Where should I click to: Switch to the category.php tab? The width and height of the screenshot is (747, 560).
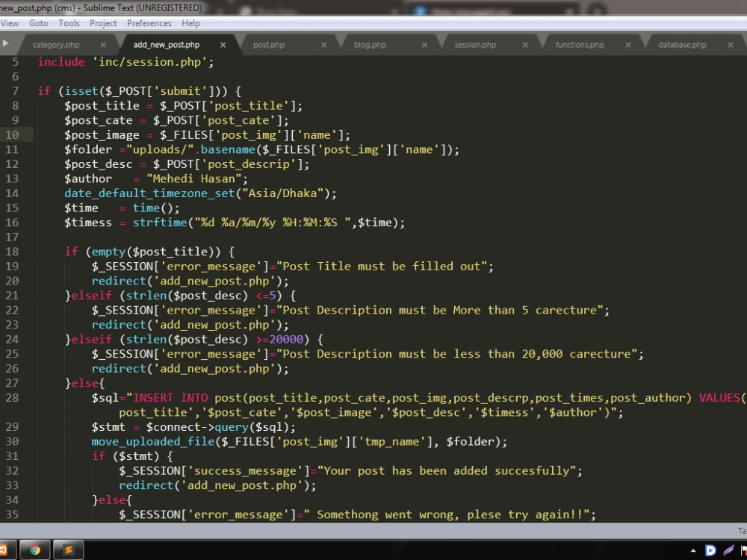[x=56, y=45]
